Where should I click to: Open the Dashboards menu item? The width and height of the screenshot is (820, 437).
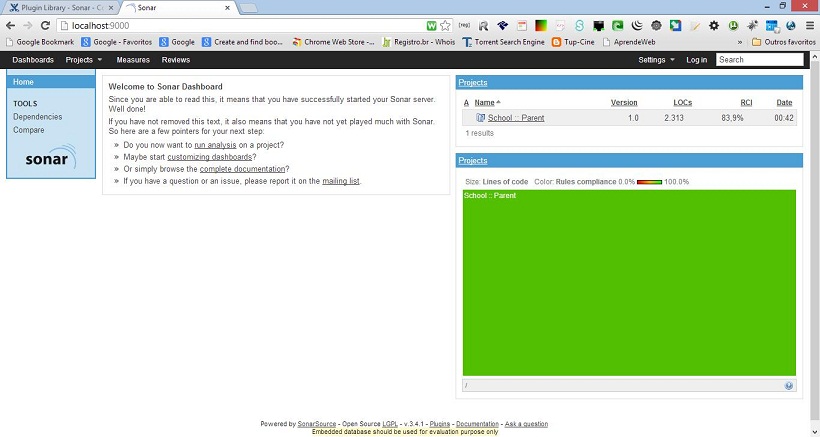click(x=33, y=60)
